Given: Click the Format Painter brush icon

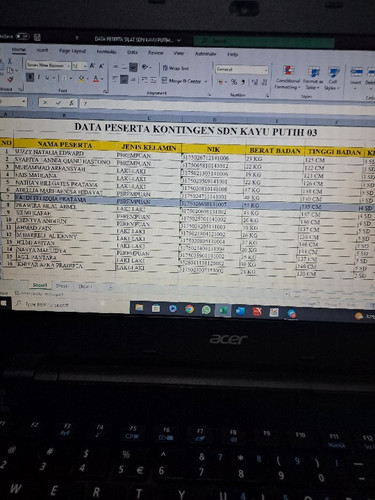Looking at the screenshot, I should click(x=10, y=79).
